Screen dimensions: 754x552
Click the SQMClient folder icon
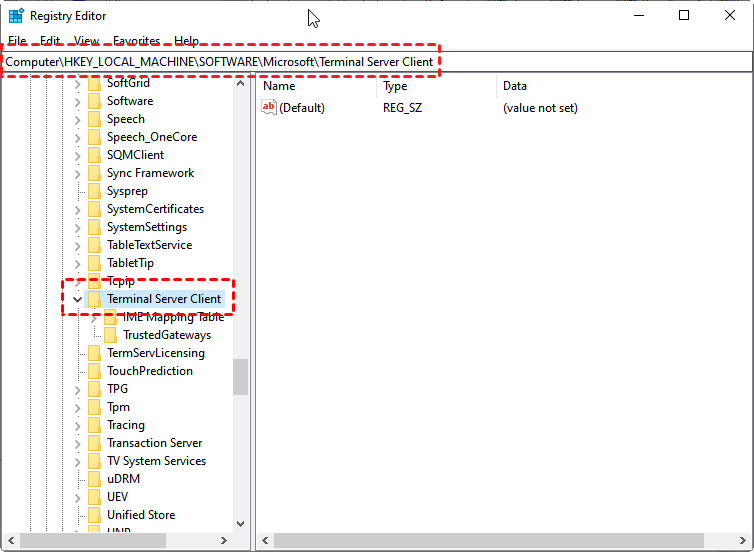95,155
